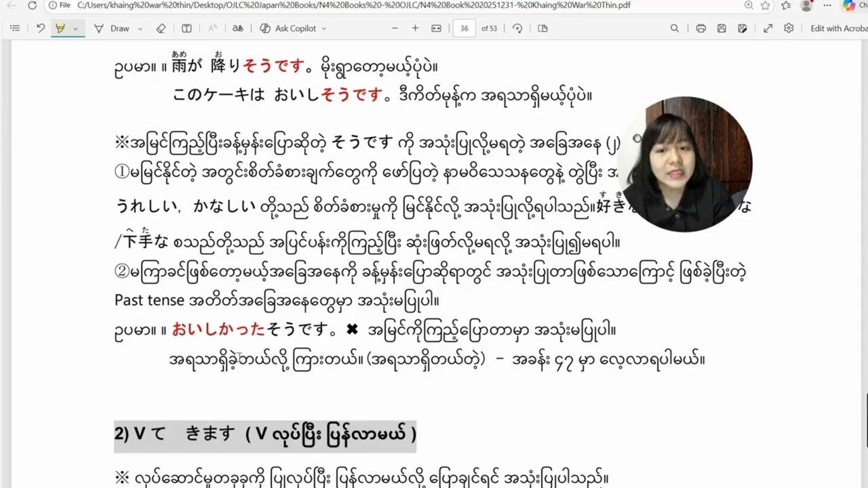Image resolution: width=868 pixels, height=488 pixels.
Task: Open the Draw tool options dropdown
Action: pos(140,28)
